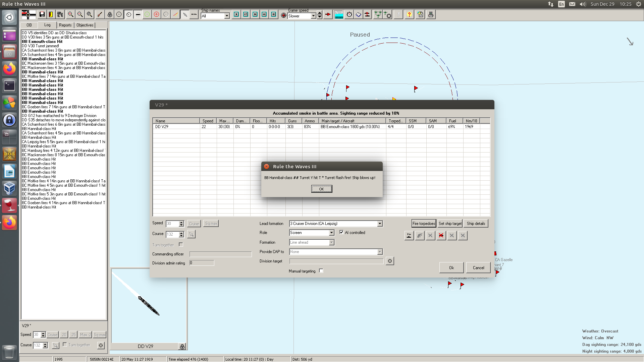Click OK in the ship blows up message

point(321,189)
